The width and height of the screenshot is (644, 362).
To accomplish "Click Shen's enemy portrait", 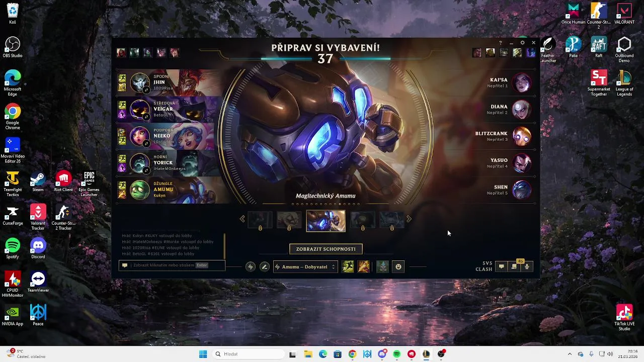I will point(522,190).
